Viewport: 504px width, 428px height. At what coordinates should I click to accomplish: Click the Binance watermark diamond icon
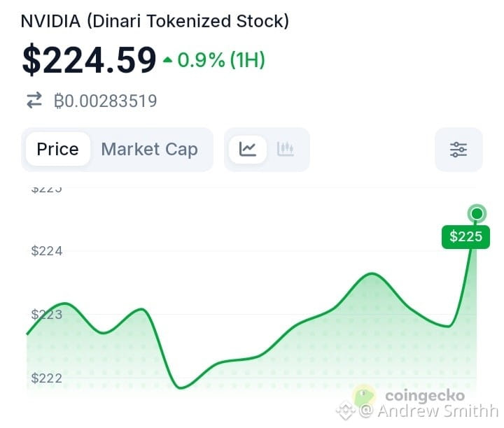pyautogui.click(x=346, y=410)
